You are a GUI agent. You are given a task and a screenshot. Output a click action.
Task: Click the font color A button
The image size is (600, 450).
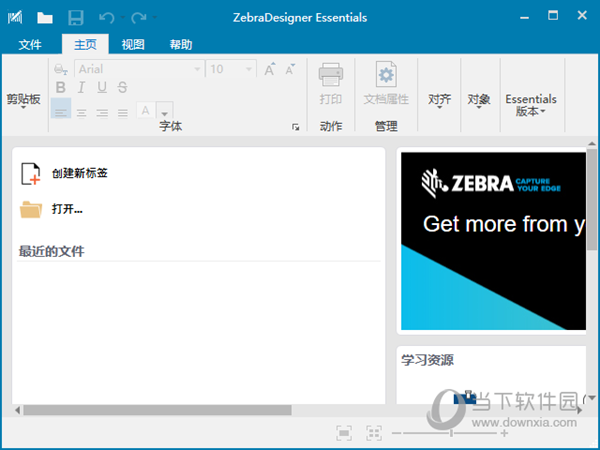coord(145,111)
